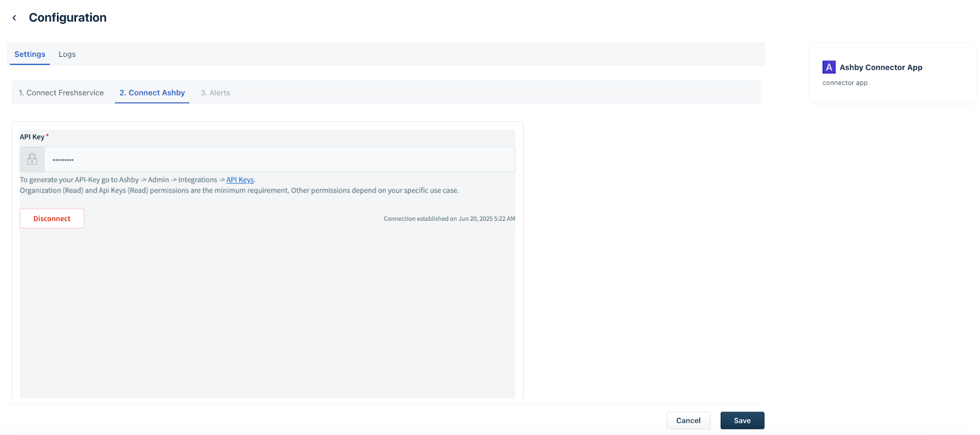The width and height of the screenshot is (980, 435).
Task: Open the Settings tab
Action: pyautogui.click(x=30, y=54)
